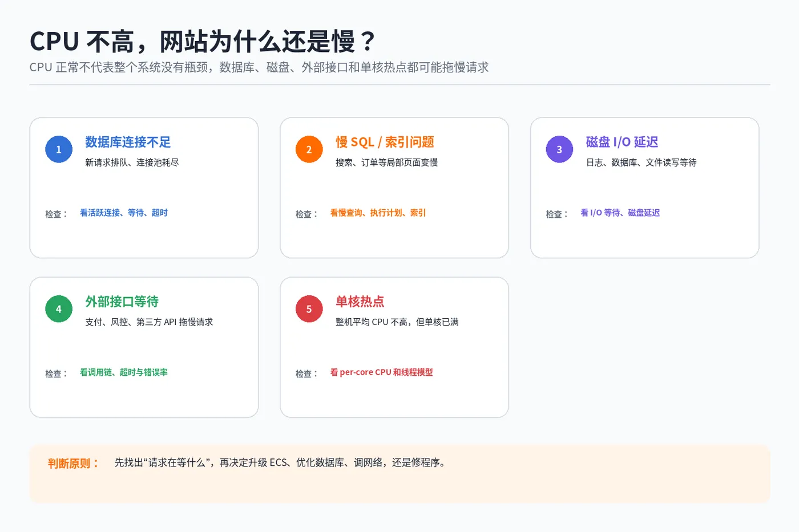The image size is (799, 532).
Task: Click the green text 看调用链、超时与错误率
Action: pyautogui.click(x=123, y=372)
